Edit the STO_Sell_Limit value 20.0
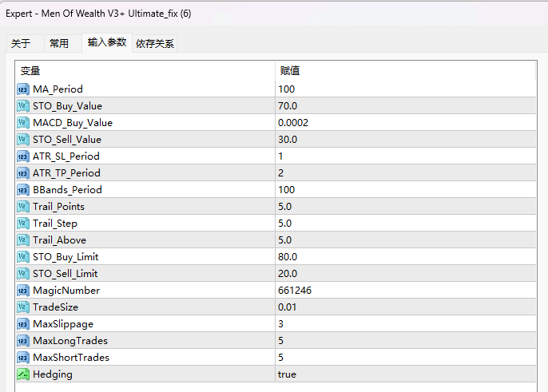Screen dimensions: 548x392 tap(288, 274)
